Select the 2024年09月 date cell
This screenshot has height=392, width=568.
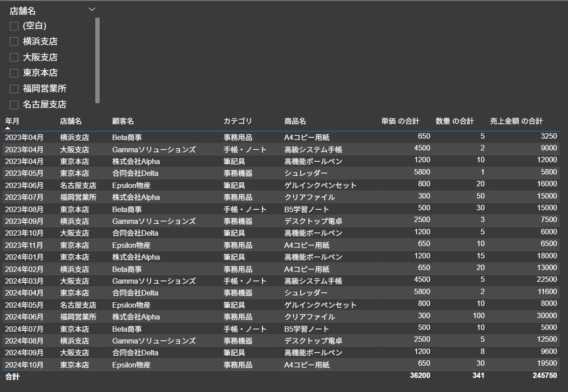(24, 353)
